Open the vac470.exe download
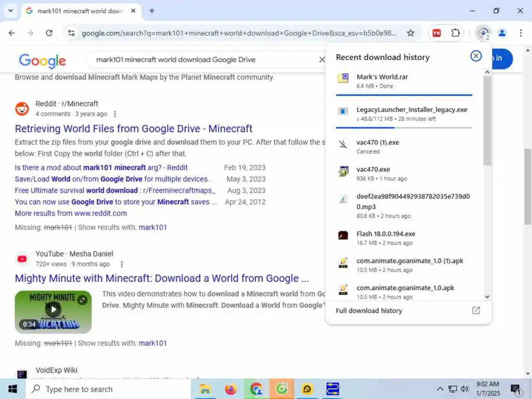532x399 pixels. point(404,174)
